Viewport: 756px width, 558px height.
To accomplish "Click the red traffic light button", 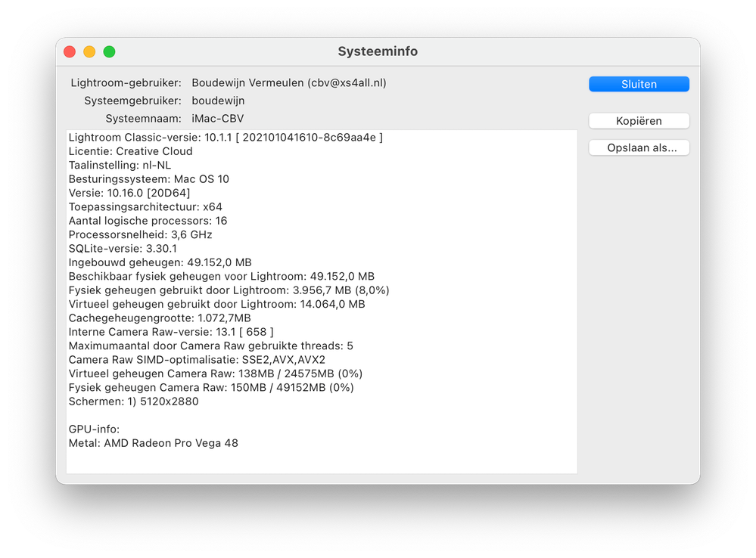I will pos(69,51).
